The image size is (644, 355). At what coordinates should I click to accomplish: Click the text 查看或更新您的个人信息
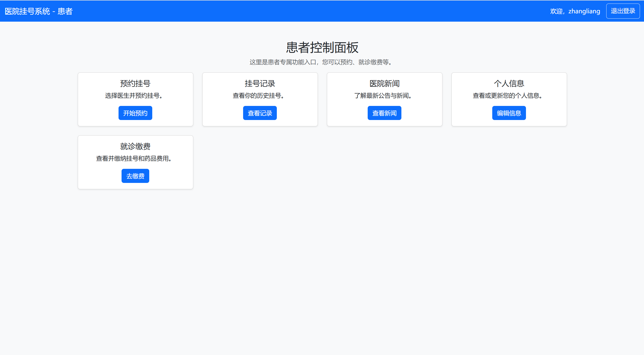[507, 96]
